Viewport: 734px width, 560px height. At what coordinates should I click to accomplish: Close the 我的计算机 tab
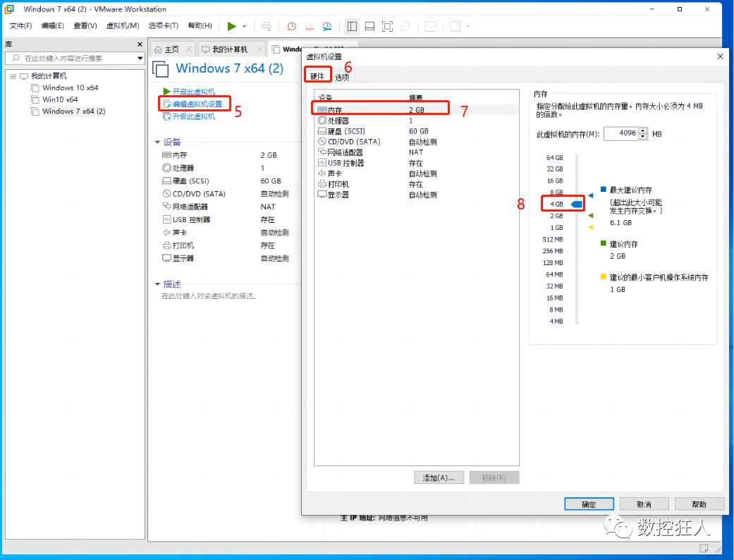(x=259, y=49)
